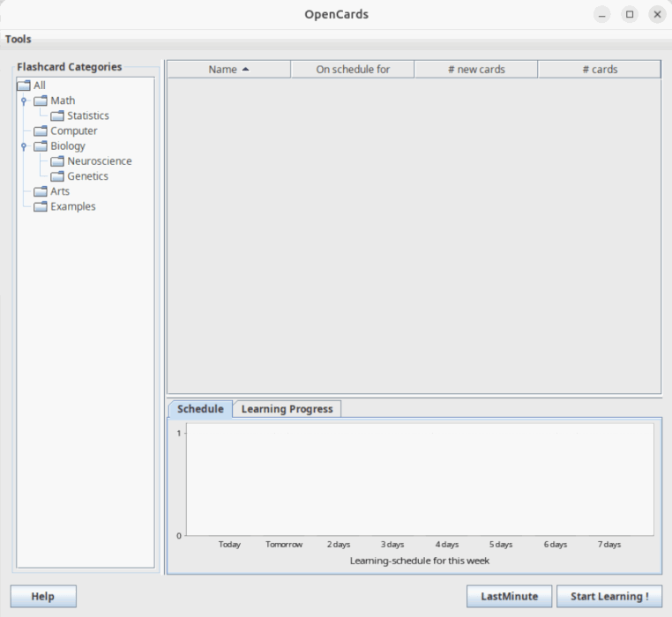
Task: Click the On schedule for column header
Action: pos(353,70)
